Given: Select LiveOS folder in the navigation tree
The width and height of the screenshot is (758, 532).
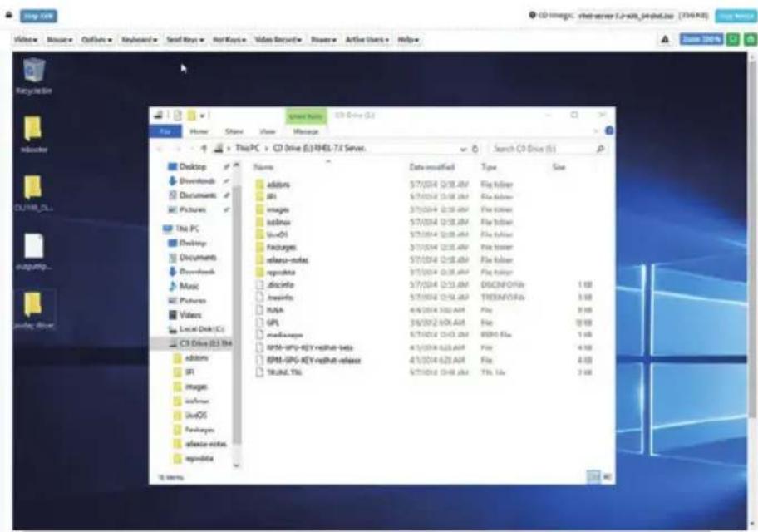Looking at the screenshot, I should (191, 415).
